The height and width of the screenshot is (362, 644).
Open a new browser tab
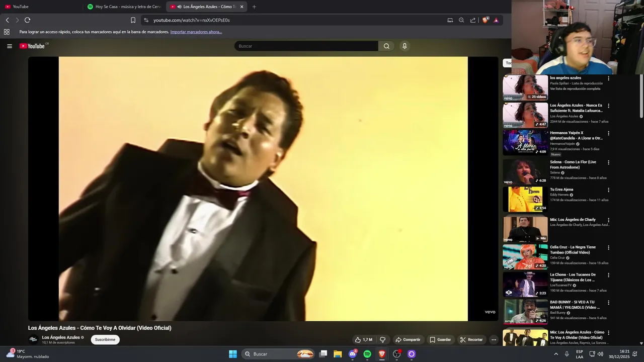click(254, 7)
